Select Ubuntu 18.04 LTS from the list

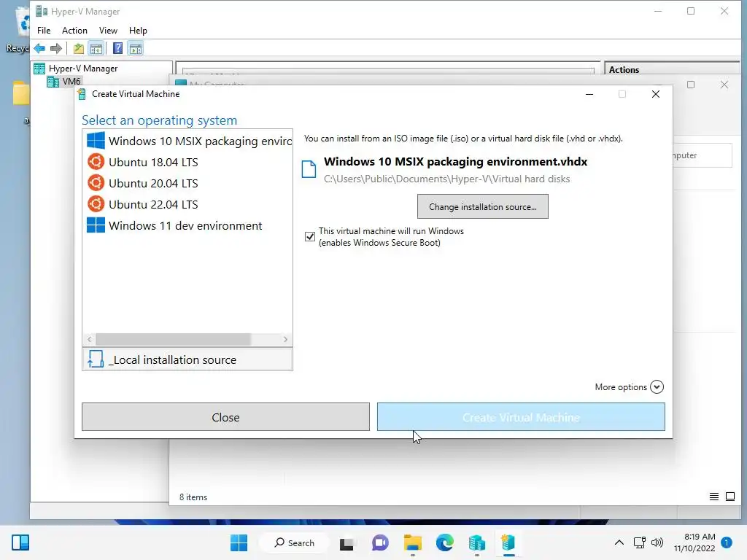187,162
